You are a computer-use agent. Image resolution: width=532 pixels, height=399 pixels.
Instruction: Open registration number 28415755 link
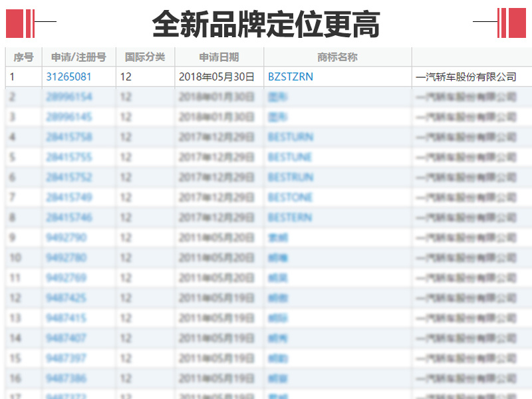(69, 157)
